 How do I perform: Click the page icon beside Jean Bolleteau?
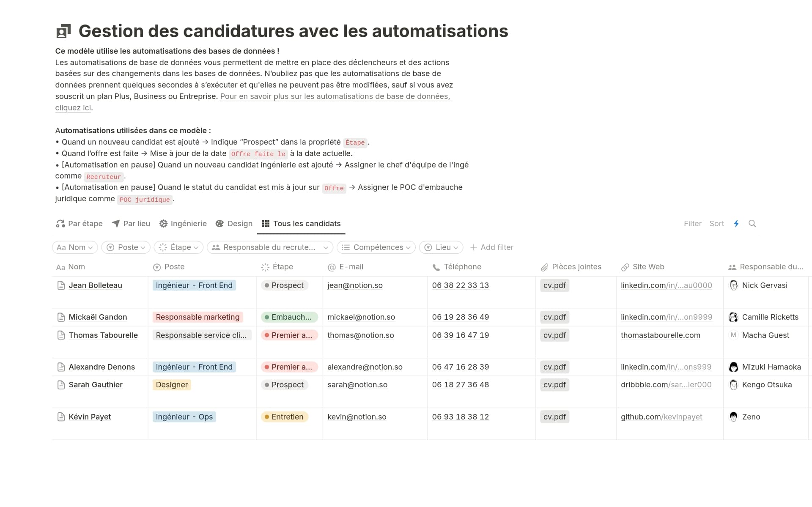[x=61, y=285]
